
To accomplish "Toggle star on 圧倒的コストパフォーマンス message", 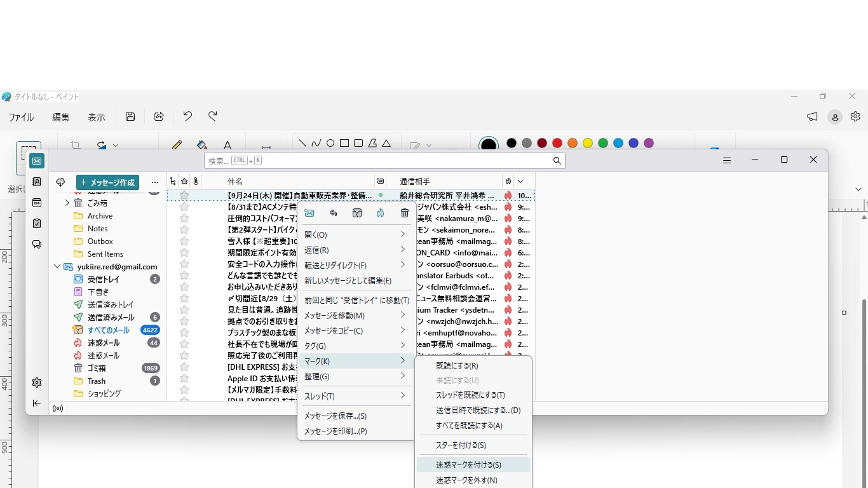I will (x=184, y=219).
